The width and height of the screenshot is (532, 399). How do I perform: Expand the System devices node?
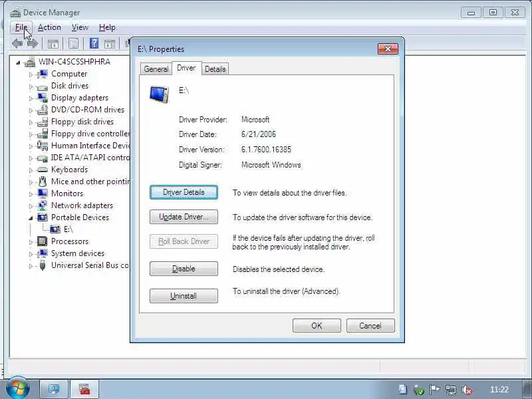[31, 254]
